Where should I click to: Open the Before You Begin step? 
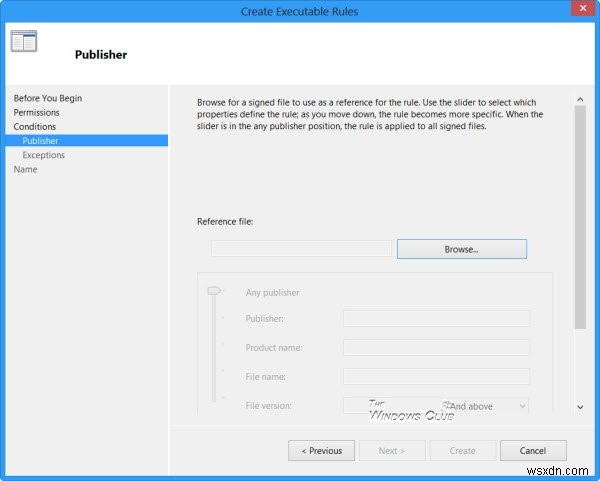[48, 98]
